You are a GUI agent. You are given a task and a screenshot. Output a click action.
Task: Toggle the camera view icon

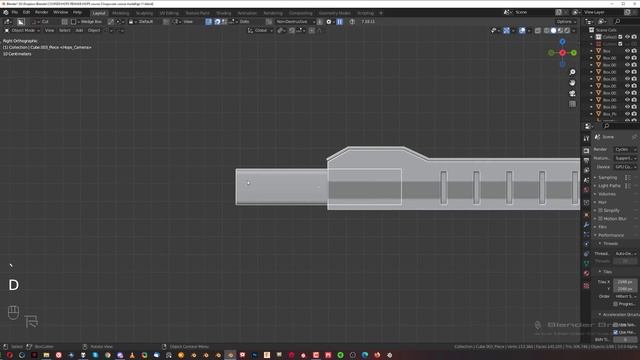(572, 93)
